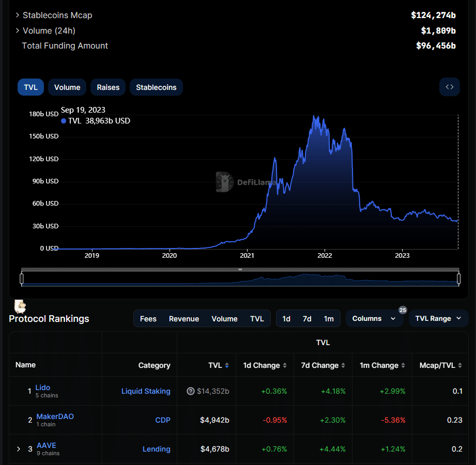Sort by 1d Change column arrows
Viewport: 476px width, 465px height.
[285, 365]
